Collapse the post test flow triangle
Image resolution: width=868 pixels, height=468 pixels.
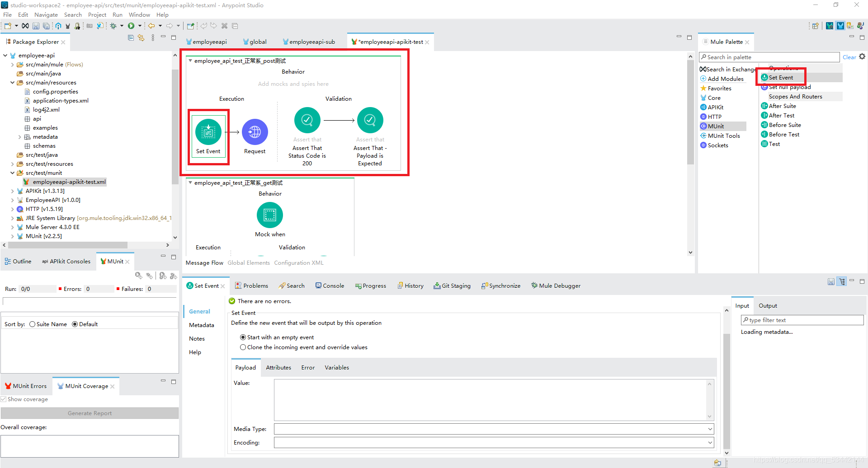pyautogui.click(x=190, y=61)
